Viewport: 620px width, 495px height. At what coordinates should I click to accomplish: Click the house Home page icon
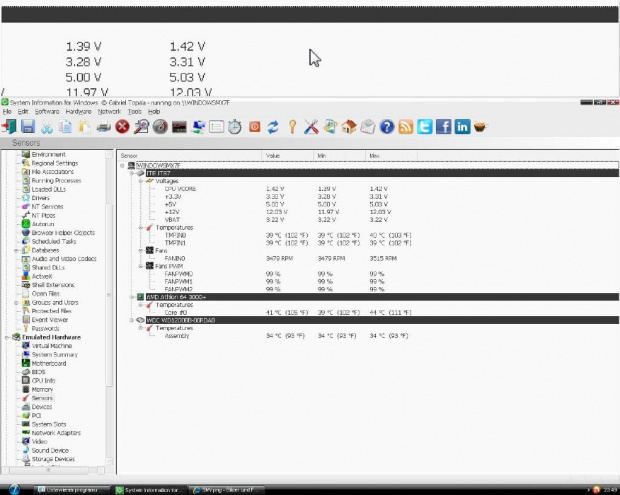(349, 127)
